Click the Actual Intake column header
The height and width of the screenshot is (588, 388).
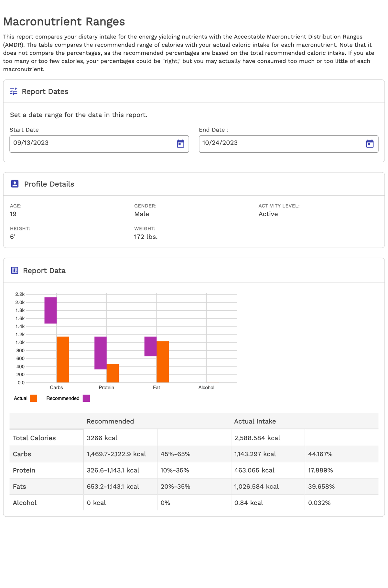click(255, 421)
